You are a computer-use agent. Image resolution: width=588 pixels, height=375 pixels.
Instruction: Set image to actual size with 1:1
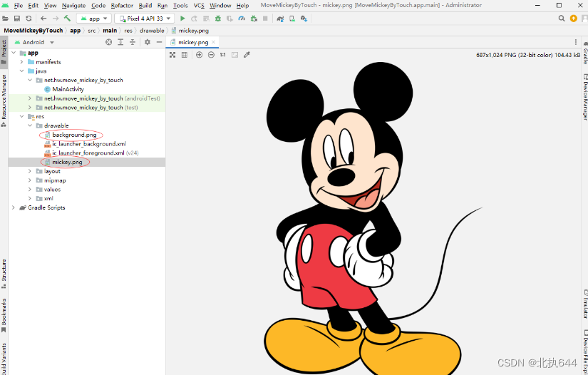point(222,55)
